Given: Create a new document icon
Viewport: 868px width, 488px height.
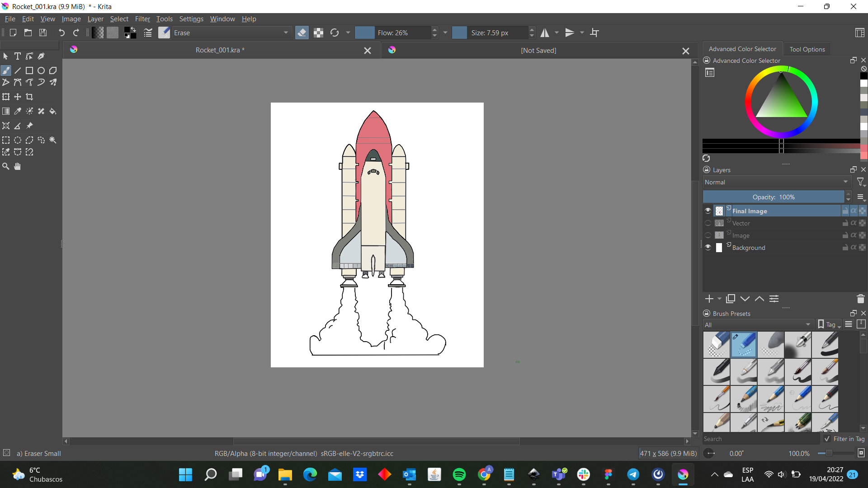Looking at the screenshot, I should (x=13, y=33).
